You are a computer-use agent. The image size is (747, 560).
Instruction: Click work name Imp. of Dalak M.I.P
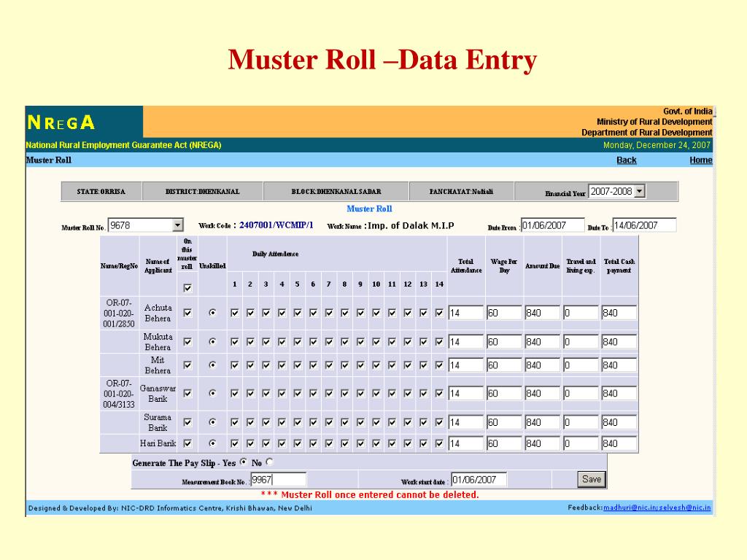(411, 226)
